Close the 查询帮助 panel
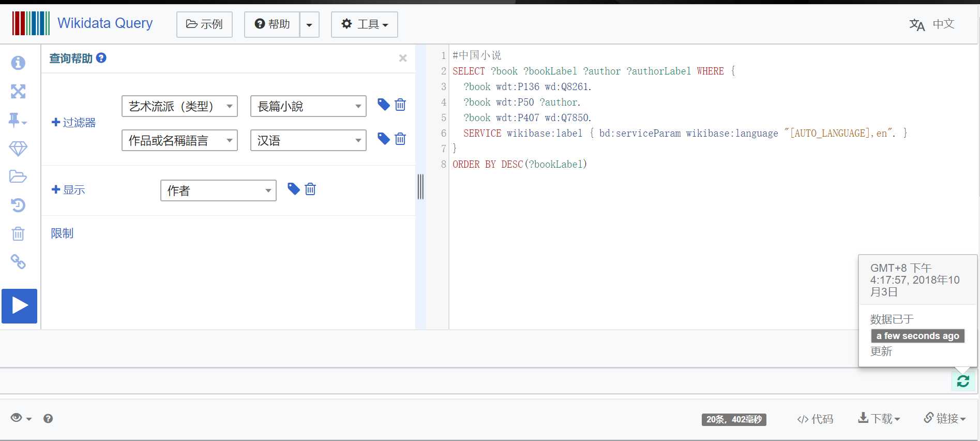This screenshot has width=980, height=441. tap(403, 58)
